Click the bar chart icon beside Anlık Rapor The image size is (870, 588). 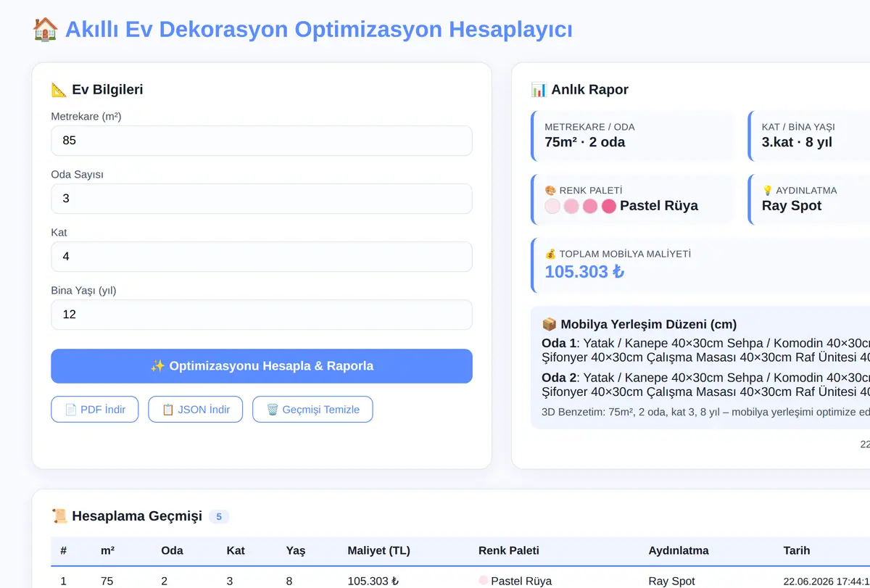[539, 90]
